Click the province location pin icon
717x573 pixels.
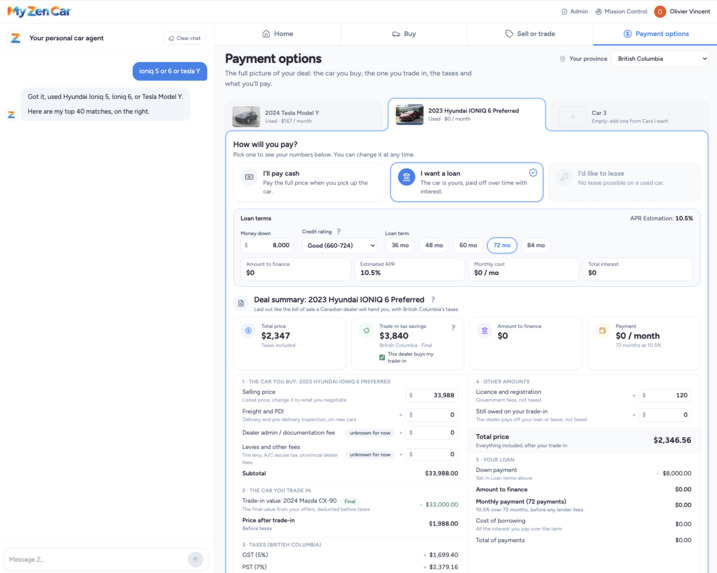click(x=562, y=59)
